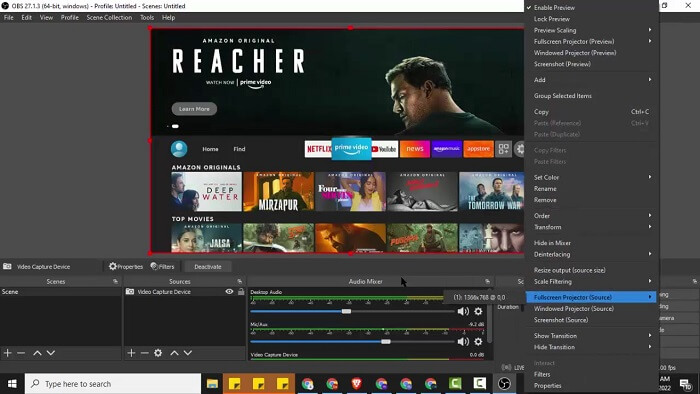The height and width of the screenshot is (394, 700).
Task: Click the Filters button in source toolbar
Action: click(x=162, y=266)
